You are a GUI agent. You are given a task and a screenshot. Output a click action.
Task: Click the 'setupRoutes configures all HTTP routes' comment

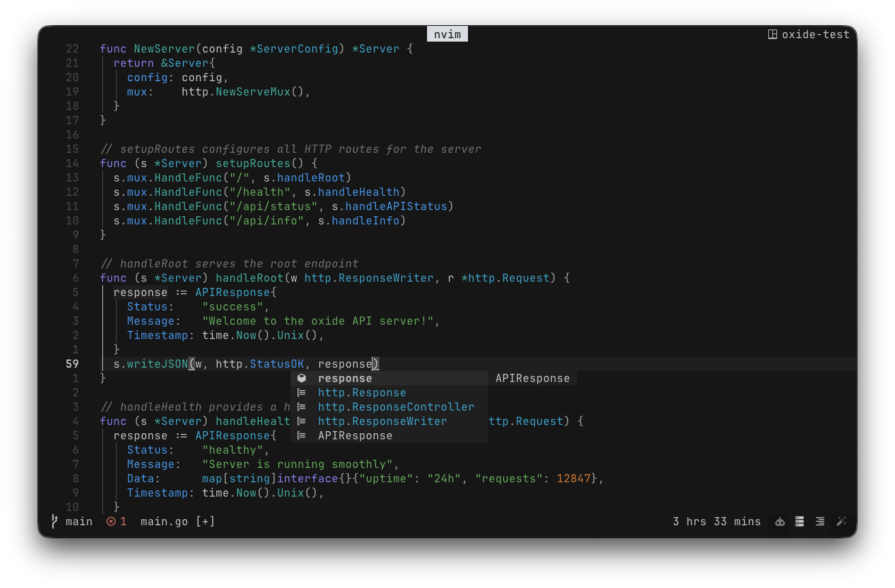(291, 149)
